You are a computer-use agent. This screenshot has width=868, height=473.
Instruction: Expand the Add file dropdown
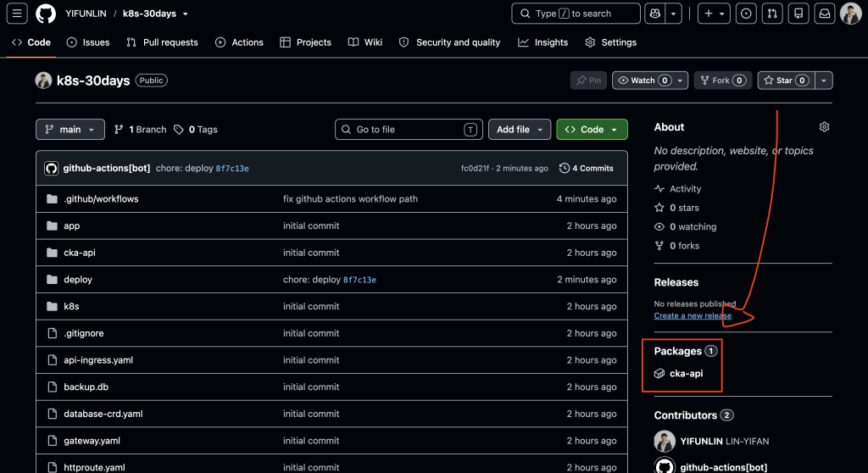[x=520, y=129]
